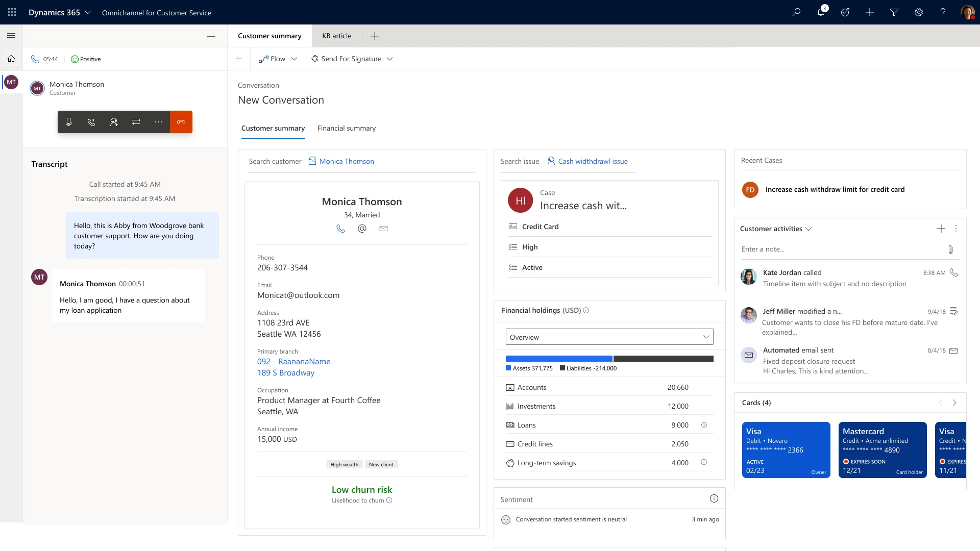Collapse the Customer activities section
The width and height of the screenshot is (980, 551).
click(x=810, y=229)
